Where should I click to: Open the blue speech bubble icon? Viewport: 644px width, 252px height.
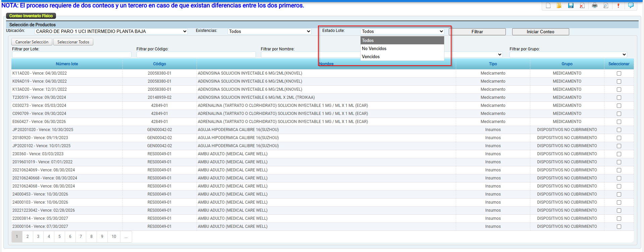pos(631,5)
